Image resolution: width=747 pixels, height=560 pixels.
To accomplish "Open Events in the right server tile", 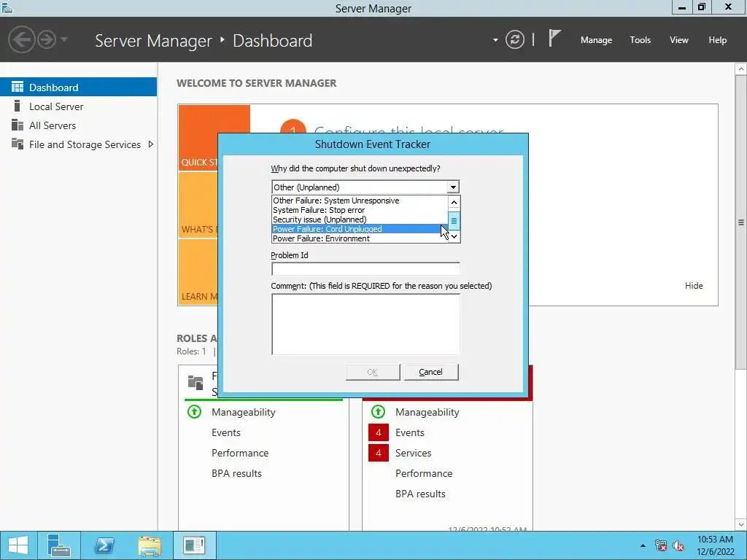I will (410, 432).
